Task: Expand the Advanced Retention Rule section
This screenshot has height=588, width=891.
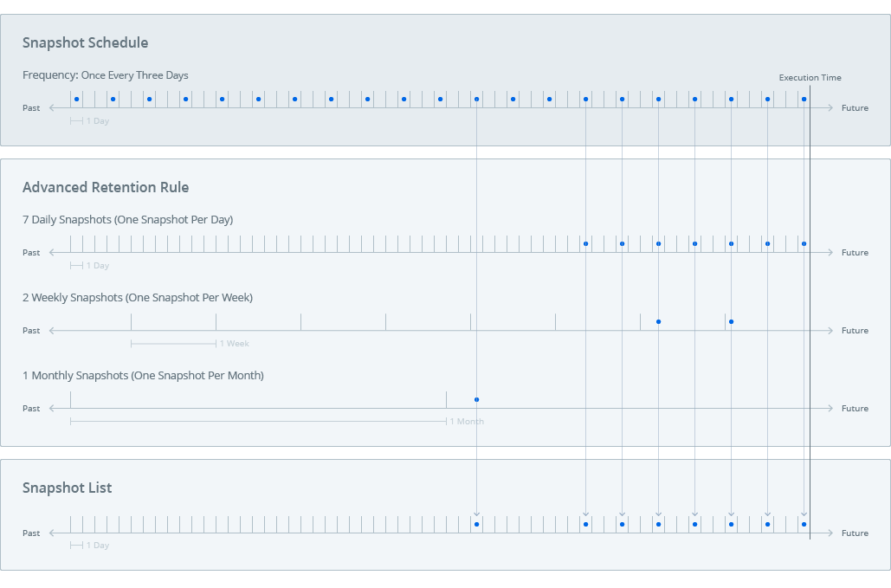Action: (106, 187)
